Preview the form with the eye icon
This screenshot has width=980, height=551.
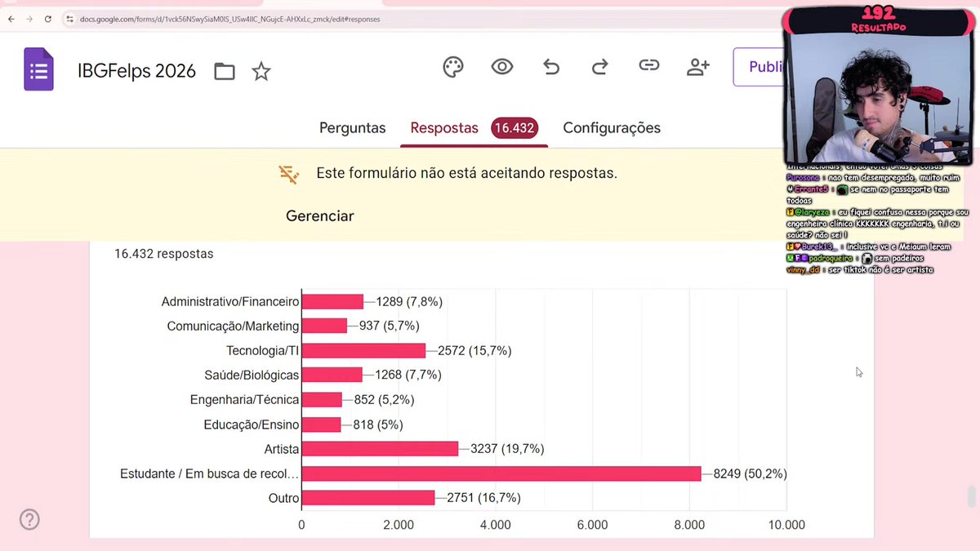click(x=502, y=67)
